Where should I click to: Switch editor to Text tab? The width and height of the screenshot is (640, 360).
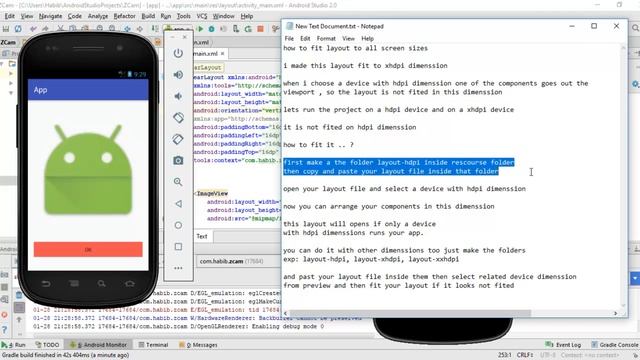pyautogui.click(x=202, y=236)
